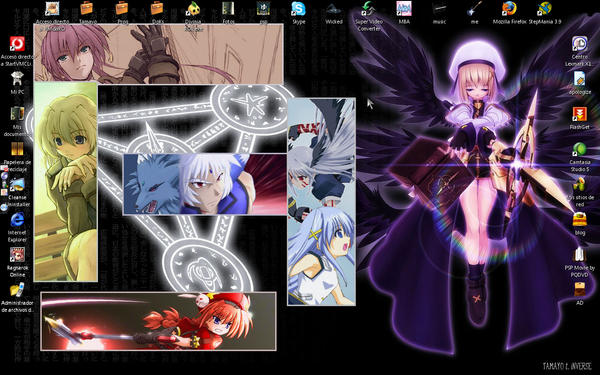600x375 pixels.
Task: Launch Mozilla Firefox from the desktop
Action: (x=509, y=8)
